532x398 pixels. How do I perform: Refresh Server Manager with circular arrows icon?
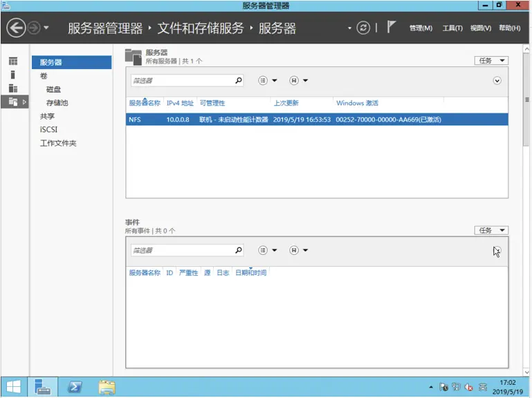click(363, 28)
